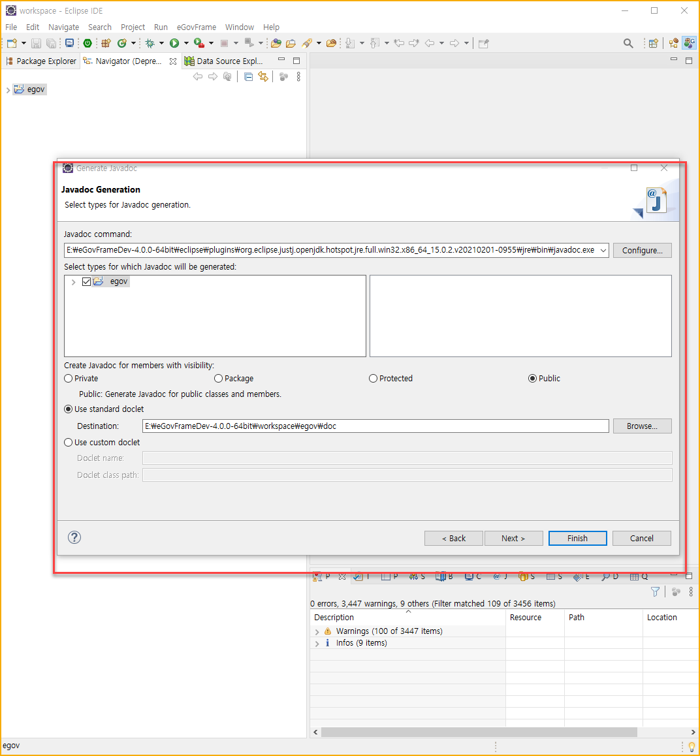Click the Problems view horizontal scrollbar
Image resolution: width=700 pixels, height=756 pixels.
[479, 732]
